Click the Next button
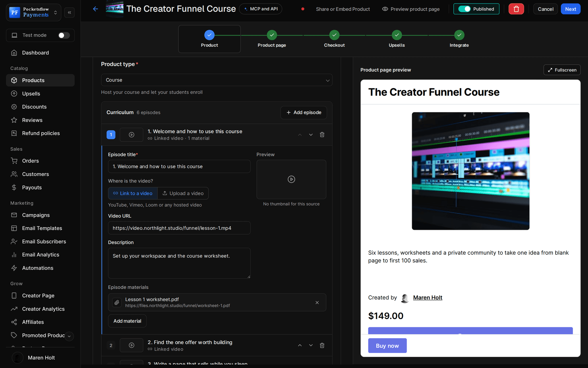 pyautogui.click(x=570, y=9)
